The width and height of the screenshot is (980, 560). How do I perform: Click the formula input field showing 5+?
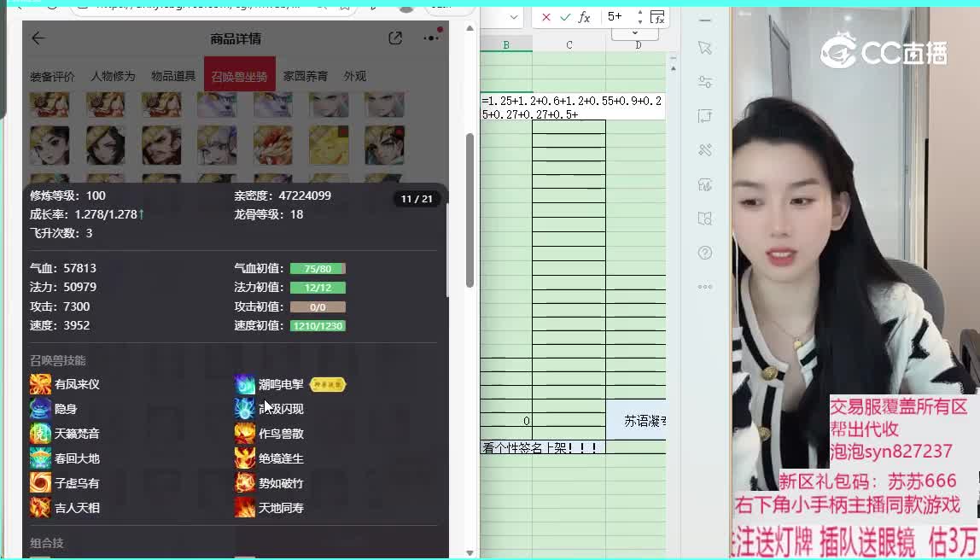pyautogui.click(x=619, y=17)
